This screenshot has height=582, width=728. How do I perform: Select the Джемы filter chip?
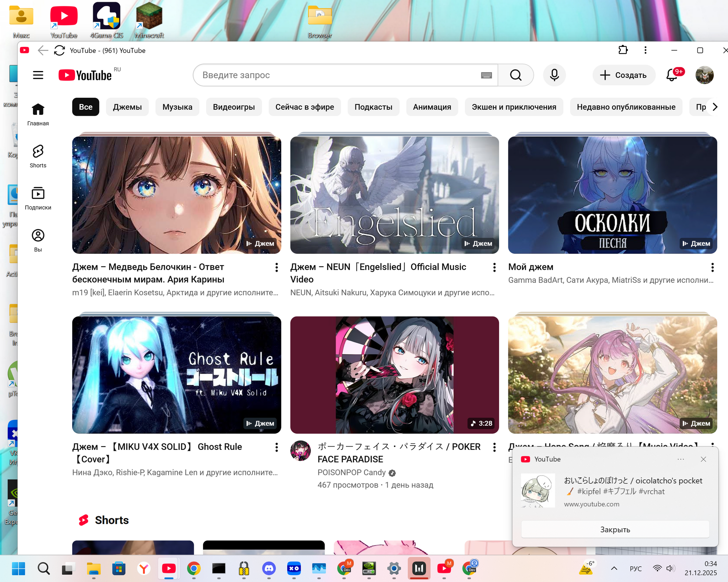click(127, 107)
